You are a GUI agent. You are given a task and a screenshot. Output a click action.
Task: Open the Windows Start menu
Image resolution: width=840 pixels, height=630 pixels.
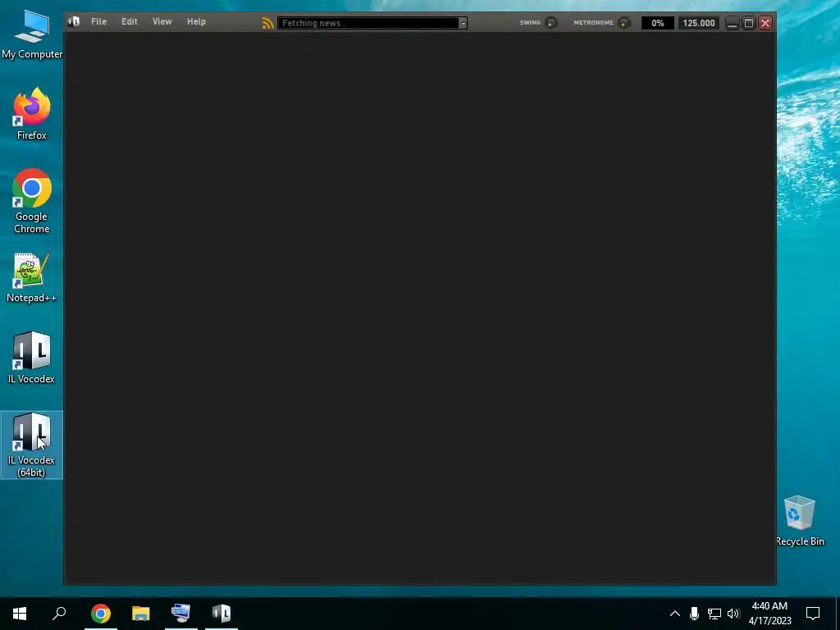point(20,614)
